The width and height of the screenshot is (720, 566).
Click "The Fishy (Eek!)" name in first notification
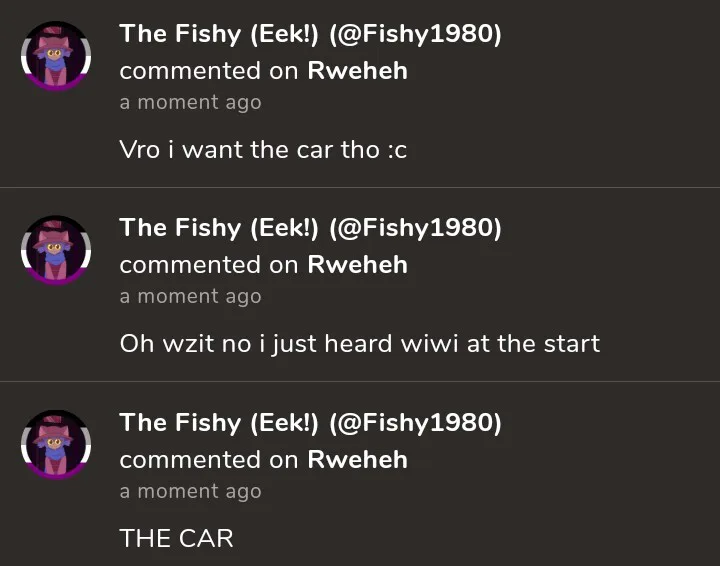[x=219, y=34]
